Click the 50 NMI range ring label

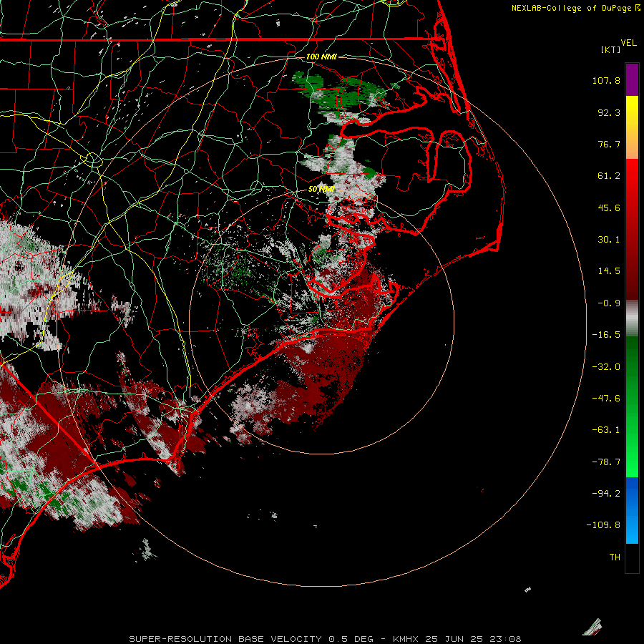321,189
